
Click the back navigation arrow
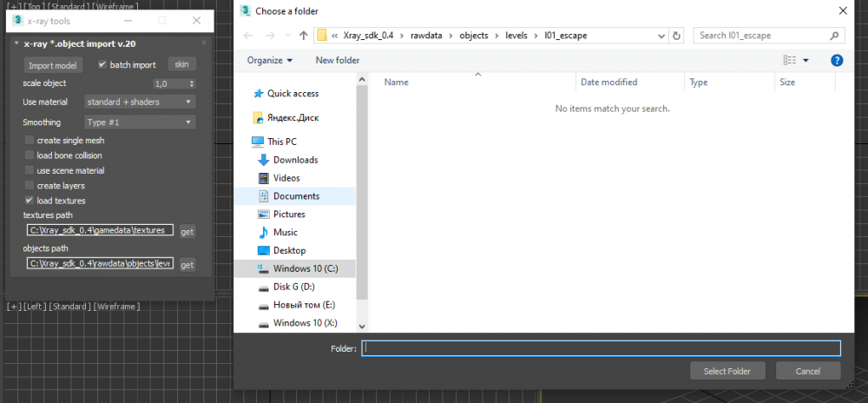(249, 36)
